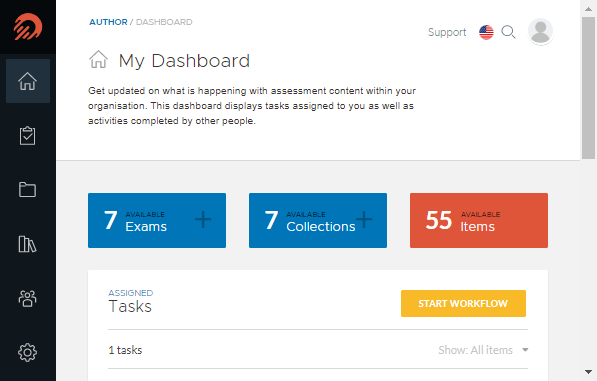Open the user profile avatar
The image size is (597, 381).
coord(540,31)
